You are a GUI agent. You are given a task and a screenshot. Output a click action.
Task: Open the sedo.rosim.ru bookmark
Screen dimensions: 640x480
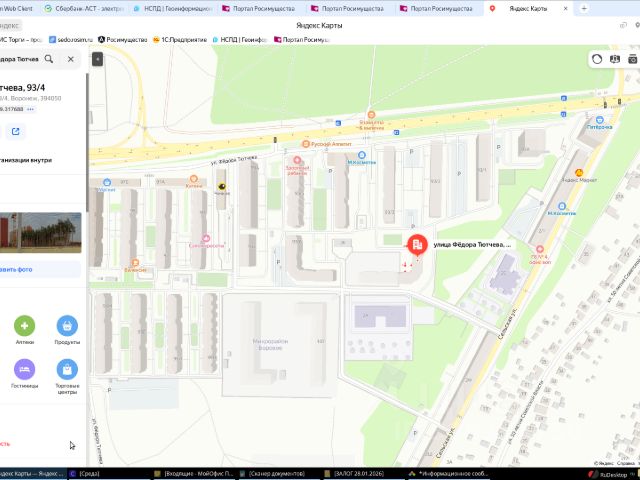(x=71, y=40)
